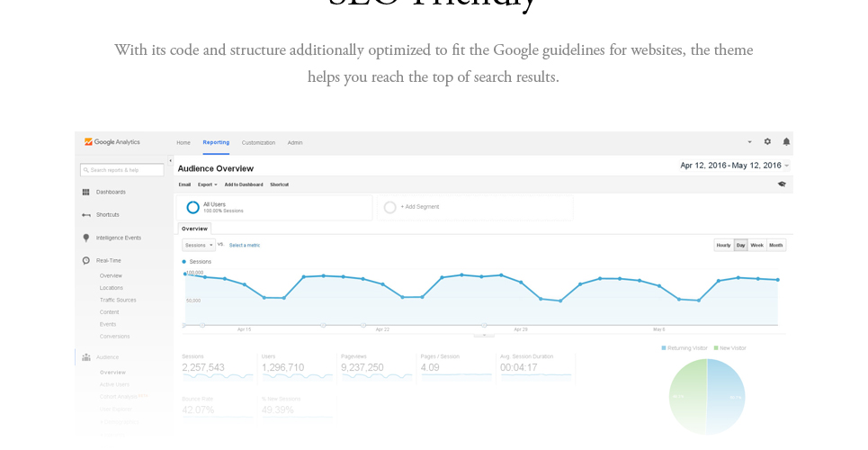Toggle the All Users segment circle
The image size is (868, 450).
point(192,207)
